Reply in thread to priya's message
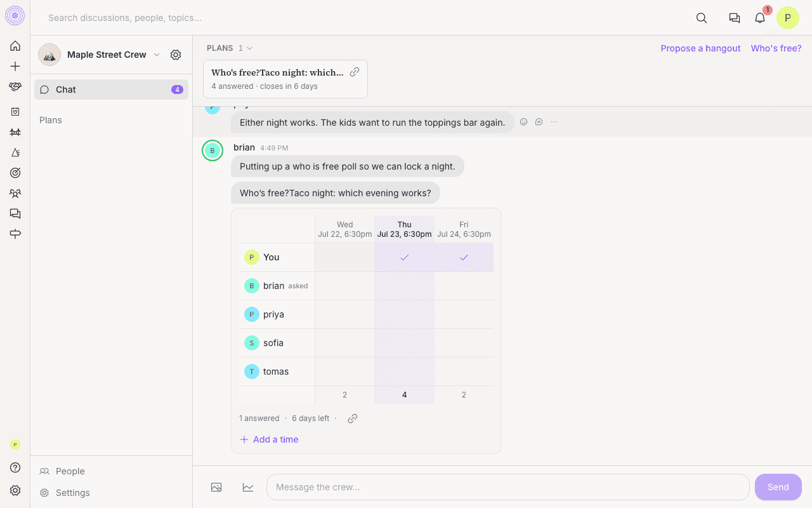The height and width of the screenshot is (508, 812). pyautogui.click(x=539, y=122)
